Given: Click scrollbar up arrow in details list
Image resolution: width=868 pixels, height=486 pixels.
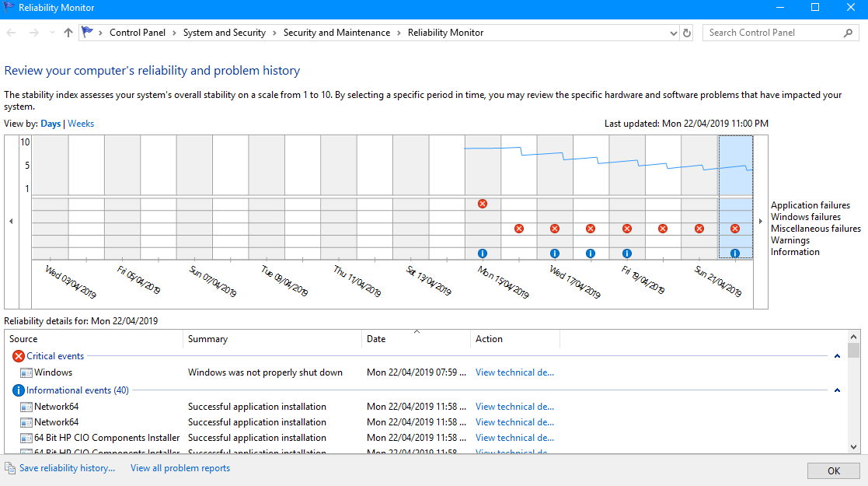Looking at the screenshot, I should [x=853, y=337].
